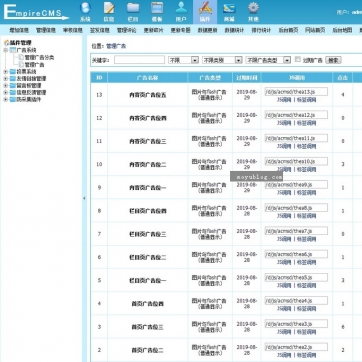Expand the 友情链接管理 tree node

point(5,78)
